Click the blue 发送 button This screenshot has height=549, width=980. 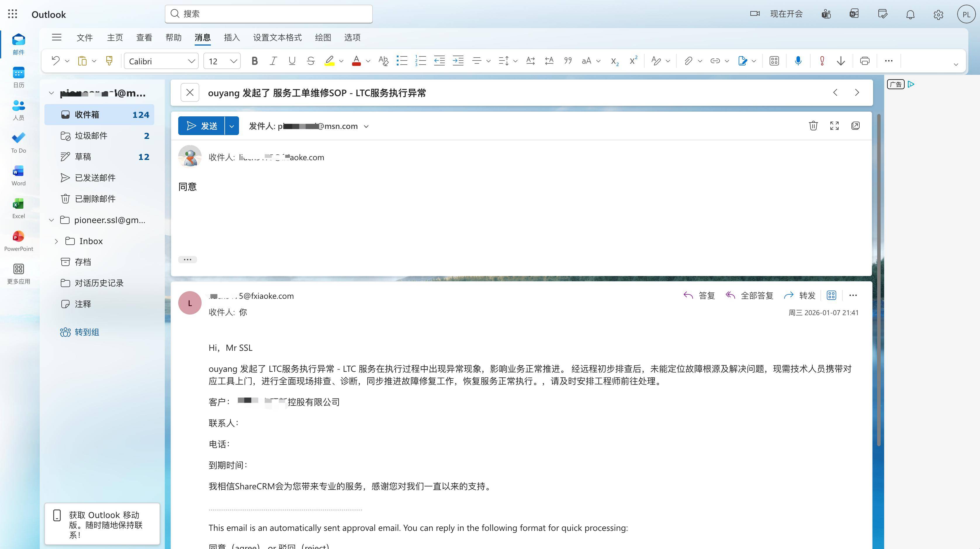pyautogui.click(x=201, y=126)
